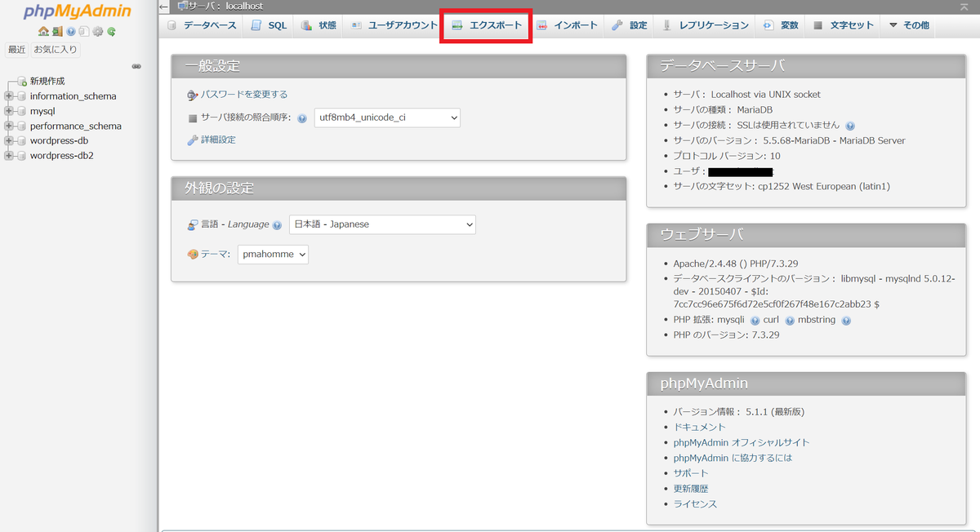This screenshot has width=980, height=532.
Task: Open the データベース tab
Action: (x=202, y=25)
